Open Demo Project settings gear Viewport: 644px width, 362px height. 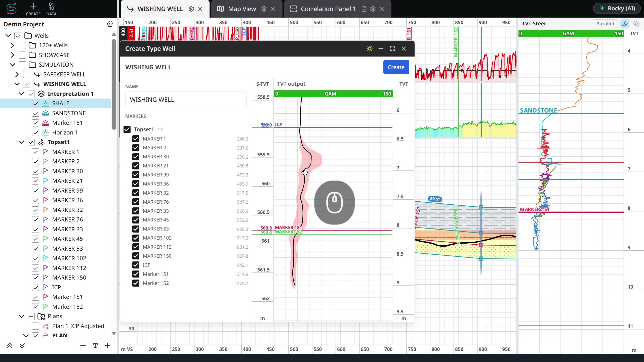tap(110, 24)
